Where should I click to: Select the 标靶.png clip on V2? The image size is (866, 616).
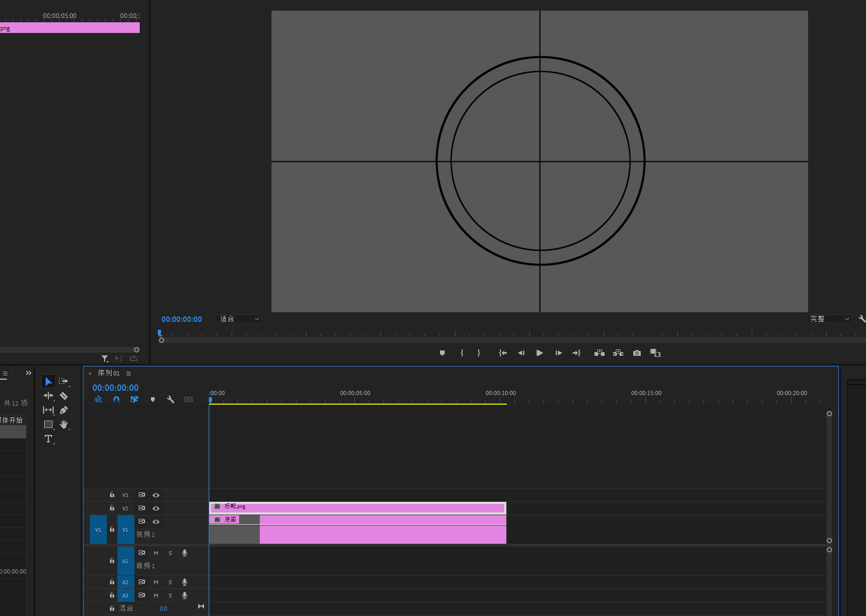(358, 508)
